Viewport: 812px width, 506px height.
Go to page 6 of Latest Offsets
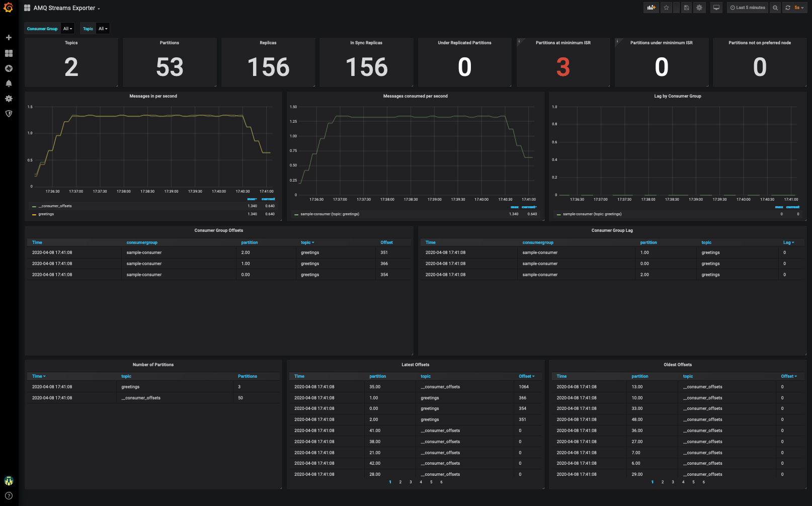(x=441, y=482)
